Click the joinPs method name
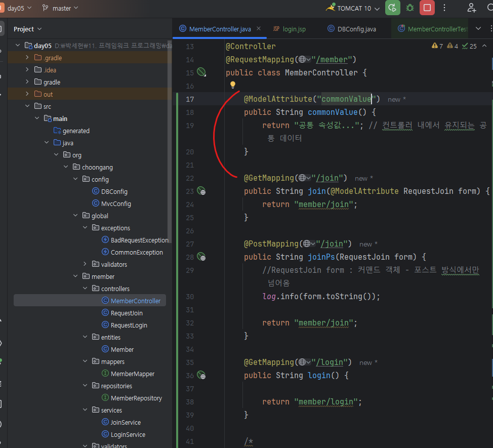The width and height of the screenshot is (493, 448). [x=321, y=257]
